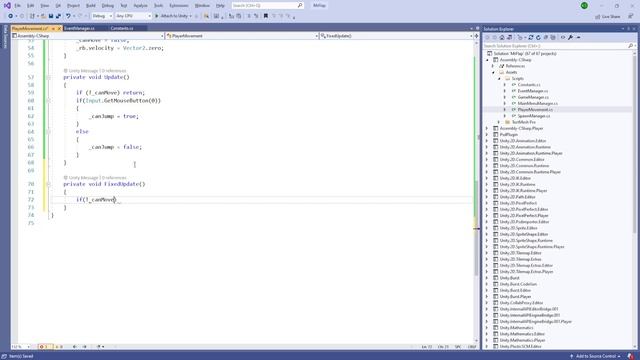
Task: Click the Undo icon in the toolbar
Action: coord(68,16)
